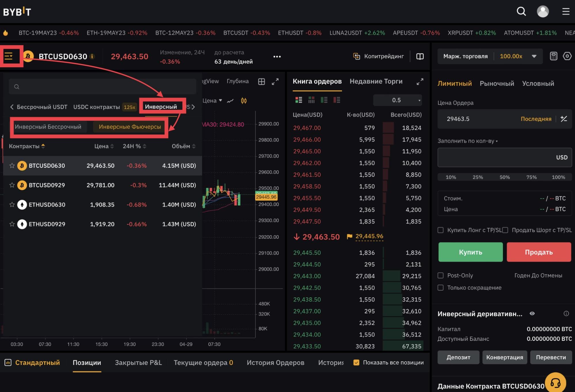This screenshot has height=392, width=575.
Task: Click the hot flame ticker icon
Action: (5, 33)
